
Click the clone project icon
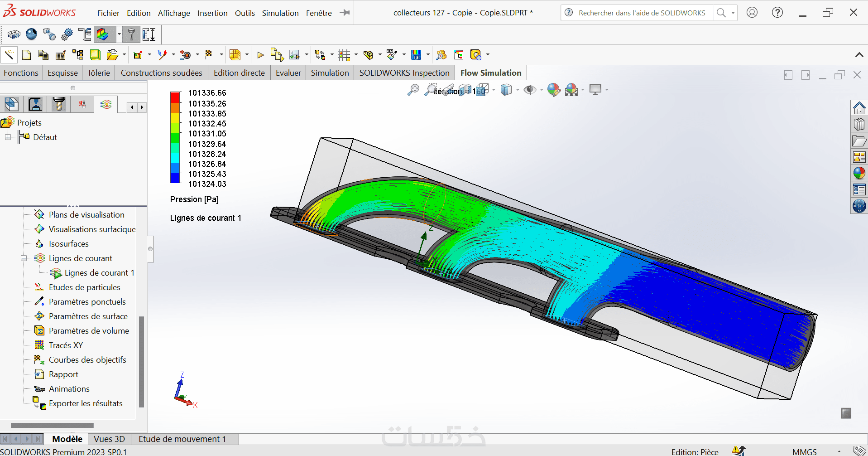pyautogui.click(x=43, y=55)
